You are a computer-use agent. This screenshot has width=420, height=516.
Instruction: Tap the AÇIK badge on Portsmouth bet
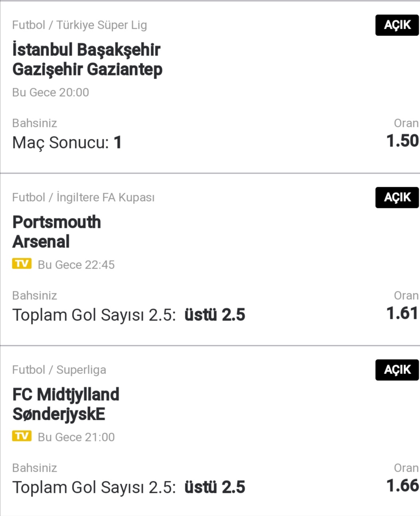(397, 198)
